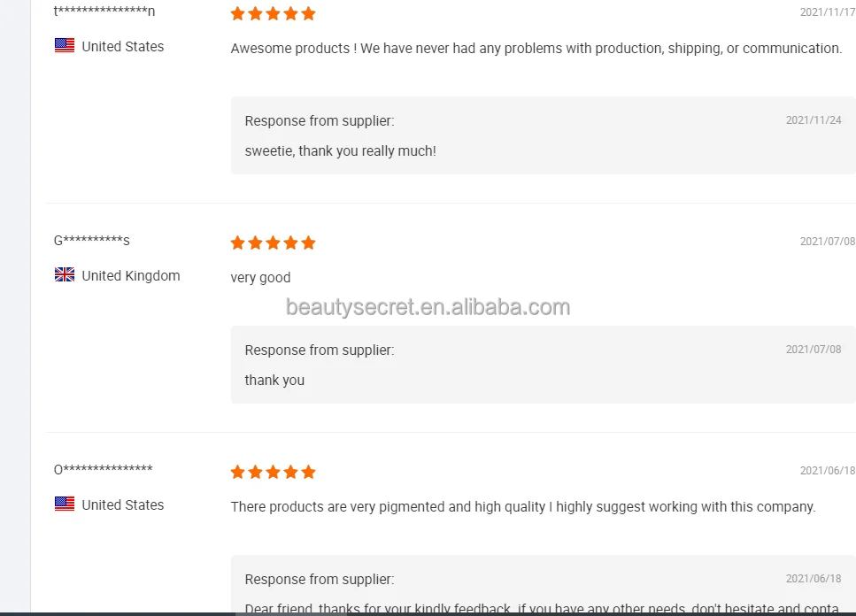Click the US flag beside third reviewer
The image size is (856, 616).
coord(65,504)
